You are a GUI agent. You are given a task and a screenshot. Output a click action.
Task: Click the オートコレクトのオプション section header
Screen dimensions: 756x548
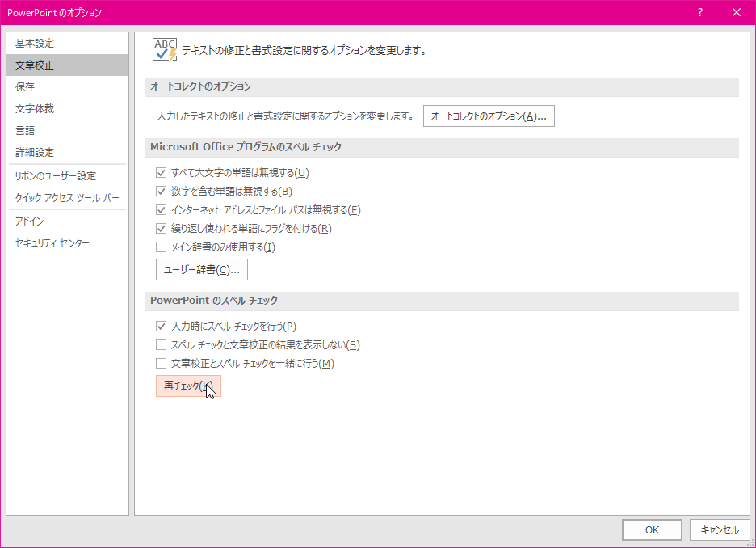(x=442, y=86)
